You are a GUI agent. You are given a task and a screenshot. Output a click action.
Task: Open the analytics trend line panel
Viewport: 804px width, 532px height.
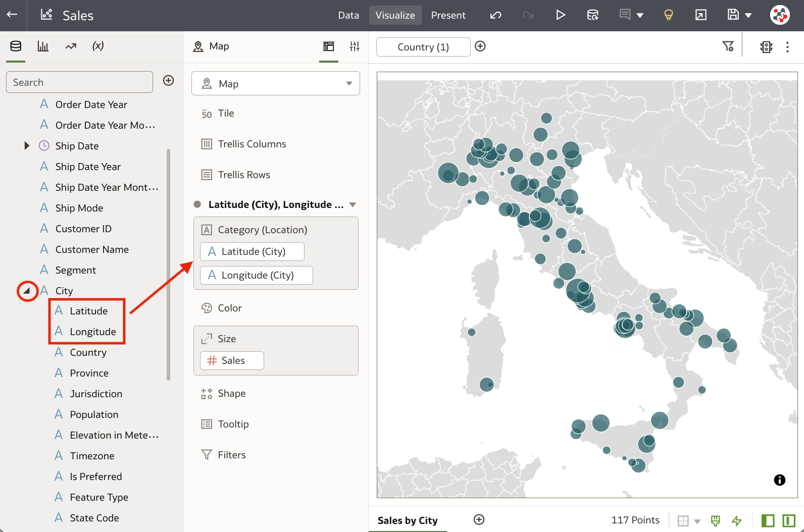71,46
